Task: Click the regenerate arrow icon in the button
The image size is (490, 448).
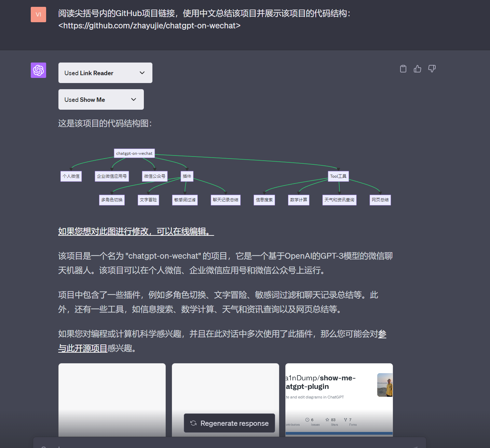Action: (x=193, y=423)
